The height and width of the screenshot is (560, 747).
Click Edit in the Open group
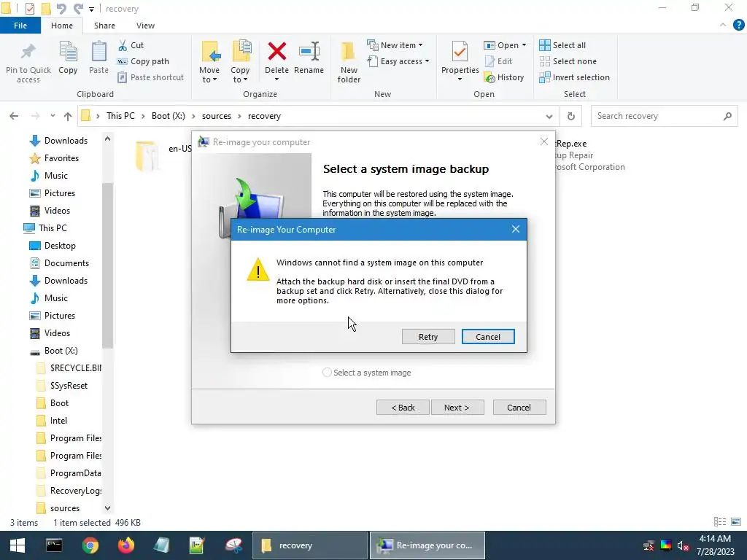pos(498,61)
